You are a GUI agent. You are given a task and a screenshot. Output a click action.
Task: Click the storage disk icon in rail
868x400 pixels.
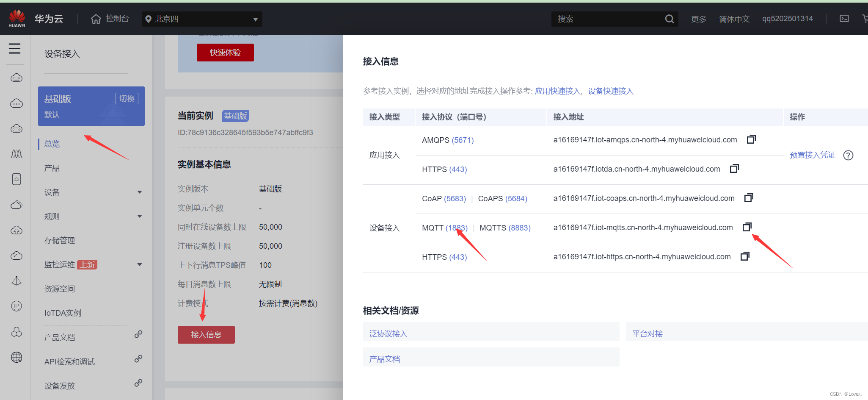click(x=17, y=179)
